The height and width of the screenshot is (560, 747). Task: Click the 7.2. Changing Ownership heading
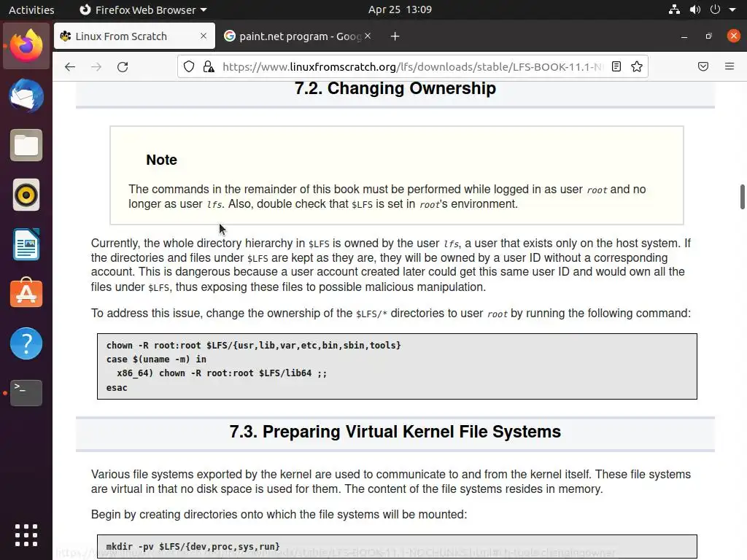point(395,88)
